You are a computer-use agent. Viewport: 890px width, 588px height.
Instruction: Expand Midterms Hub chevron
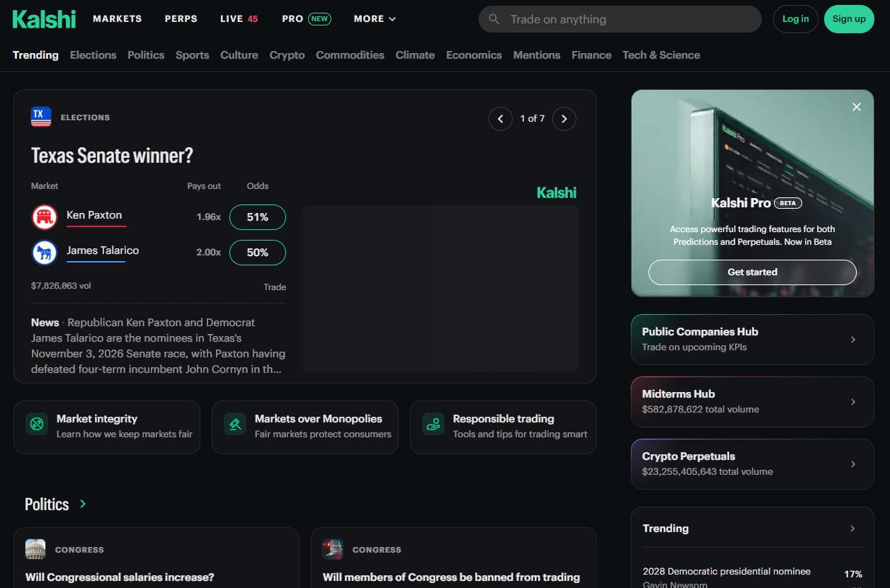click(853, 402)
